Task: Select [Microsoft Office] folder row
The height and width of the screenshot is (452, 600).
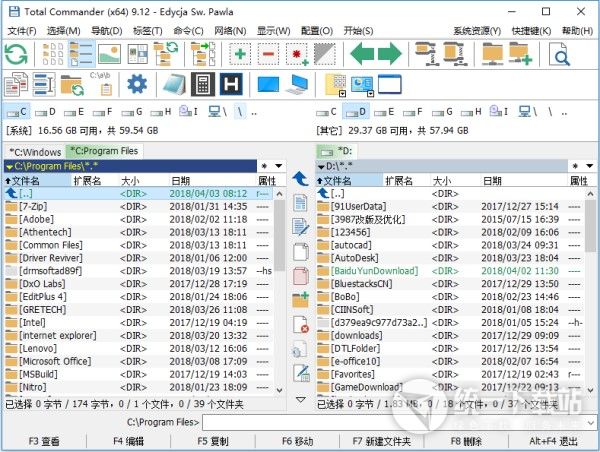Action: click(139, 361)
